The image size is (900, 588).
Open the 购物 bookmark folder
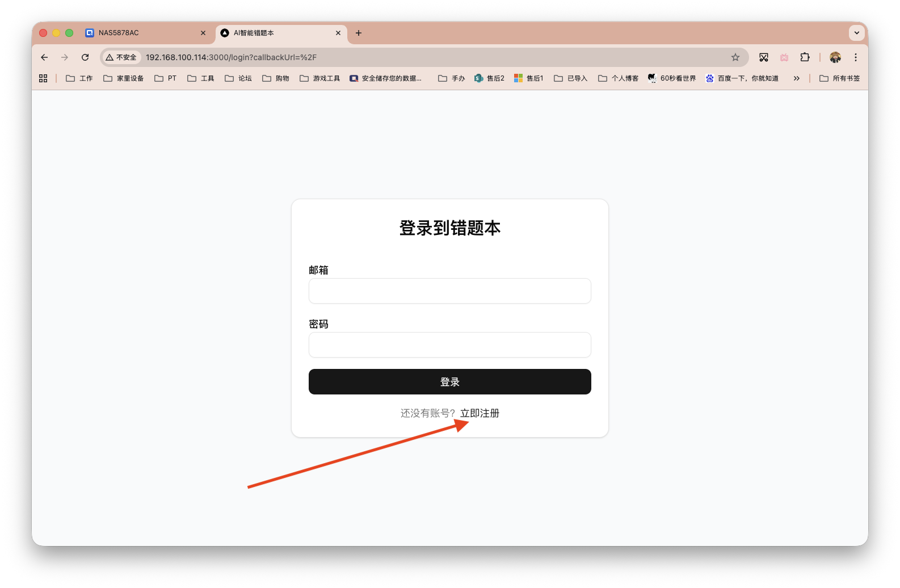(x=276, y=78)
